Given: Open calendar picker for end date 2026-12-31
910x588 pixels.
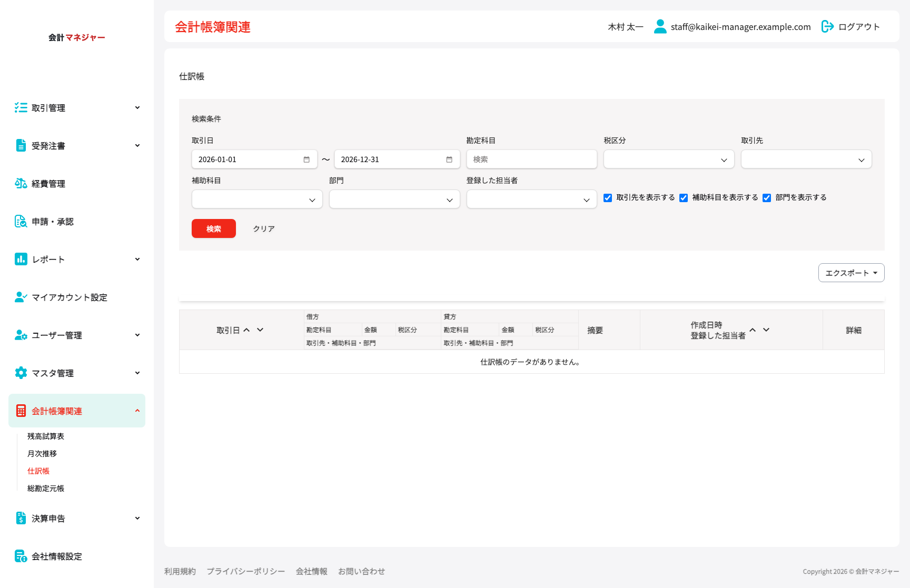Looking at the screenshot, I should tap(449, 160).
